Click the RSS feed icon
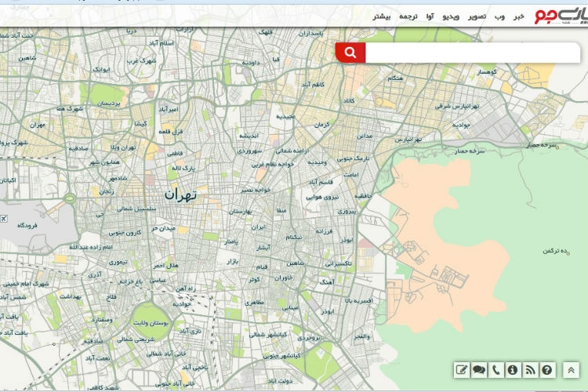The image size is (588, 392). 530,370
